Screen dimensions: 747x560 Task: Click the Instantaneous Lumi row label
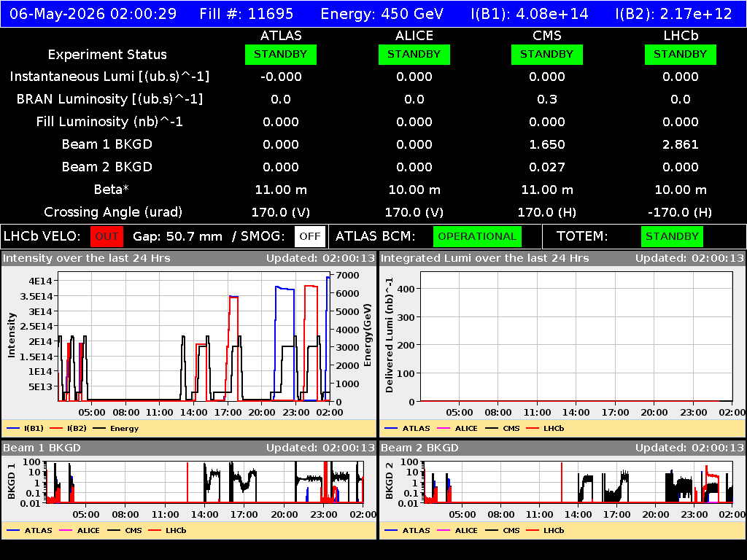(x=109, y=77)
